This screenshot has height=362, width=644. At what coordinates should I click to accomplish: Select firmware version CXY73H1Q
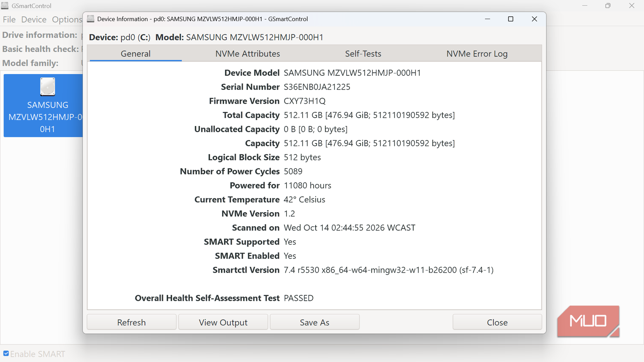304,101
